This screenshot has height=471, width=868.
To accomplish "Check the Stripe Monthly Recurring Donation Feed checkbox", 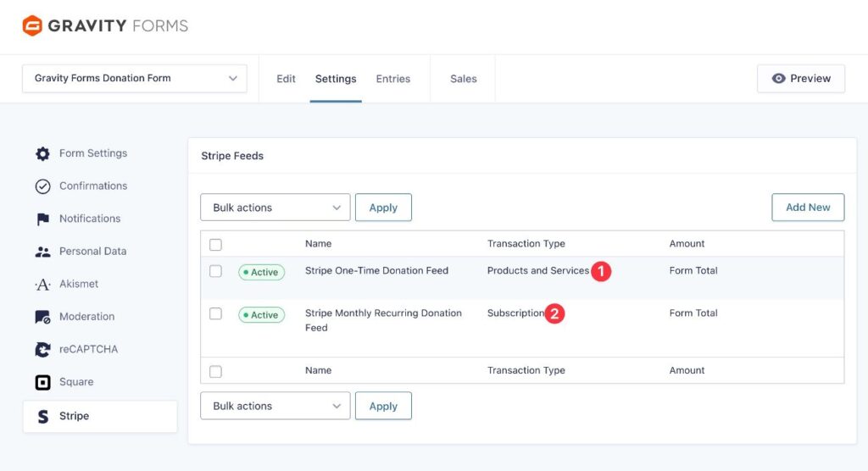I will [215, 313].
